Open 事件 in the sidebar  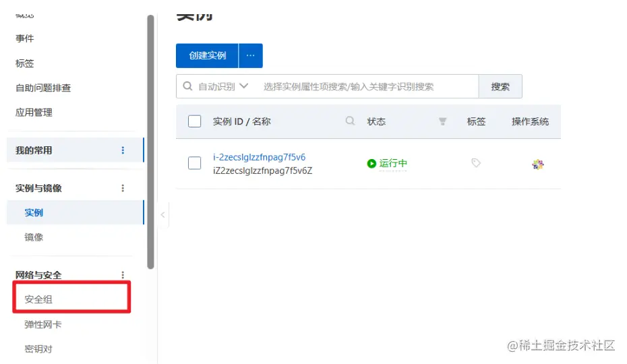click(25, 38)
